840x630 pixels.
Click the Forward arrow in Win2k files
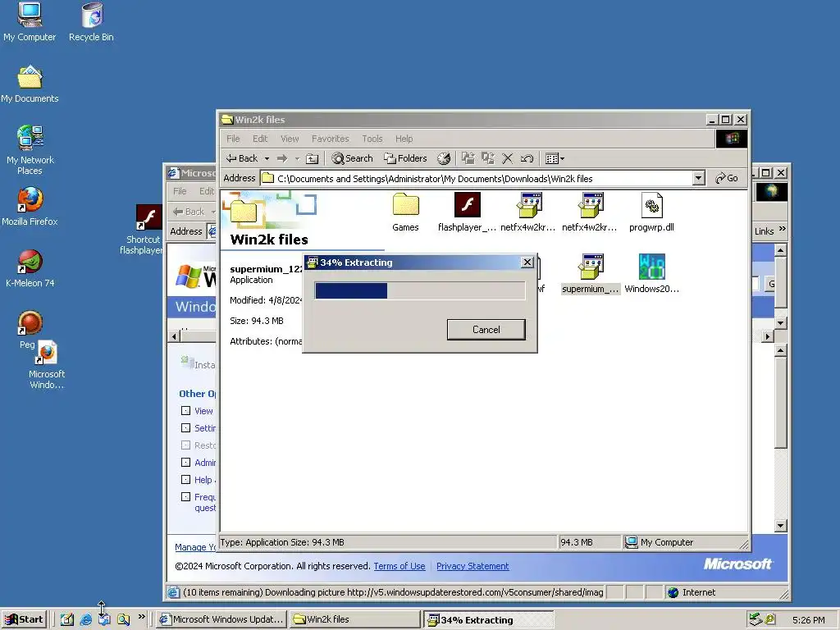(x=282, y=158)
